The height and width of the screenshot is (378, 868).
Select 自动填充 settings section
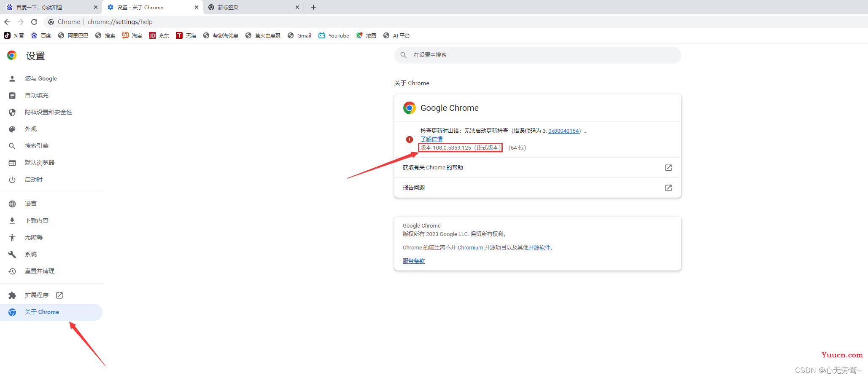[36, 95]
